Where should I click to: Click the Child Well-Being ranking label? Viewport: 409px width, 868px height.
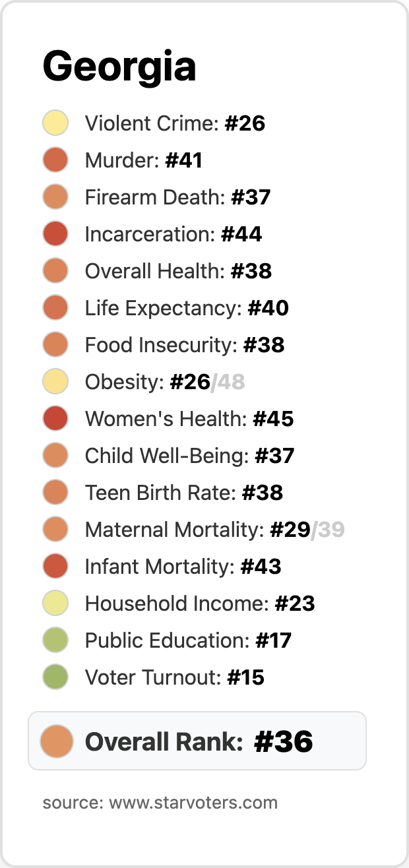coord(189,456)
